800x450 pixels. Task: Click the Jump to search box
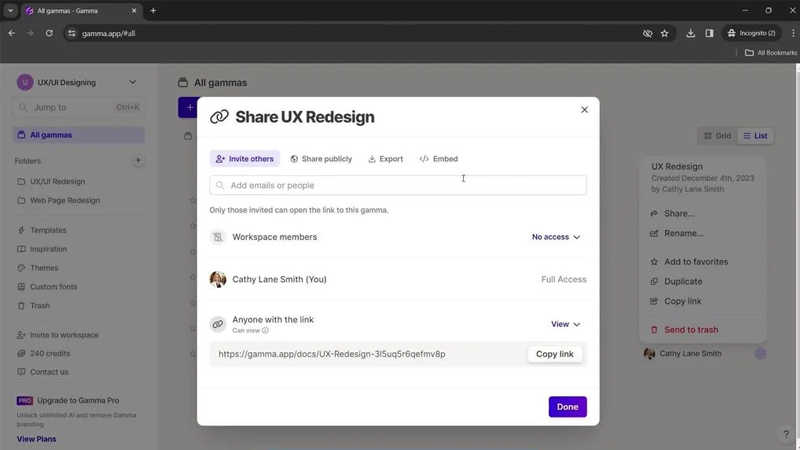coord(79,107)
